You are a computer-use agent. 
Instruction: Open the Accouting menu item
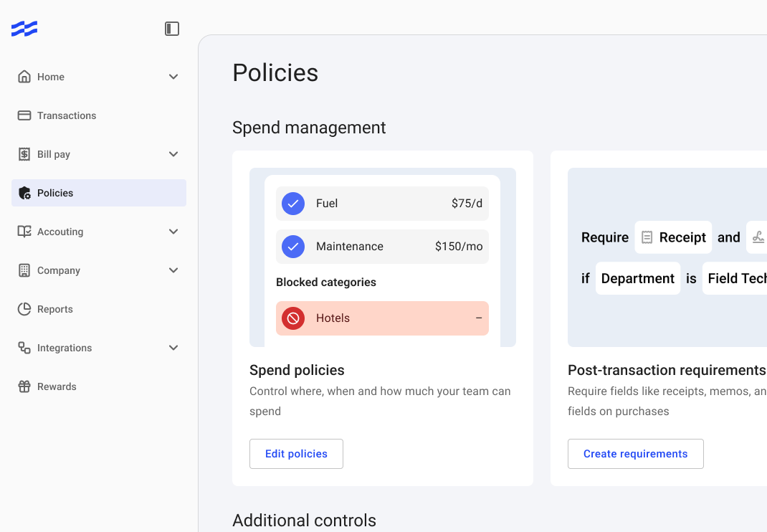tap(99, 232)
